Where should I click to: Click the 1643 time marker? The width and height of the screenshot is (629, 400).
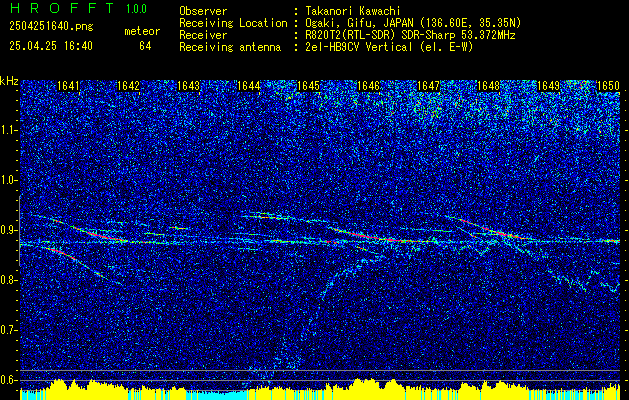click(189, 86)
